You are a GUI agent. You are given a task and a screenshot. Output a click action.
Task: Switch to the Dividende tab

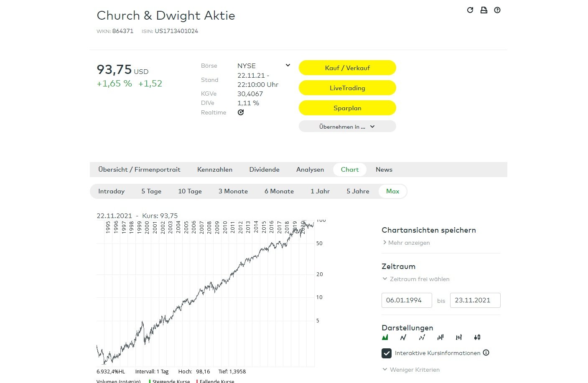point(264,170)
